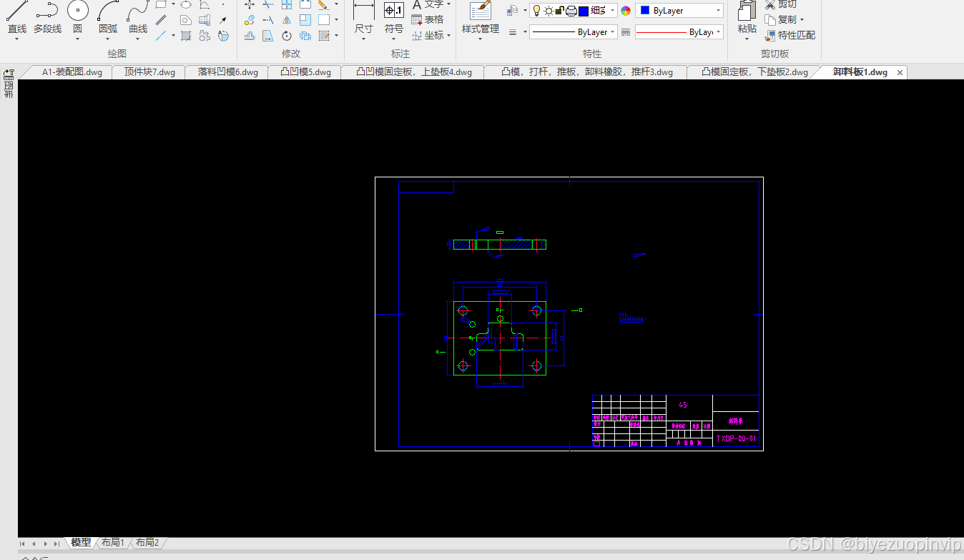Click the color wheel icon
The height and width of the screenshot is (560, 964).
[x=626, y=11]
